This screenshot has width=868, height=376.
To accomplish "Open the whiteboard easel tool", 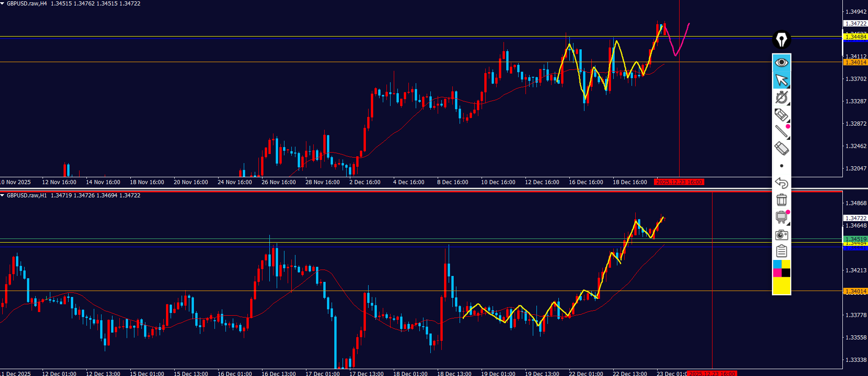I will (781, 217).
